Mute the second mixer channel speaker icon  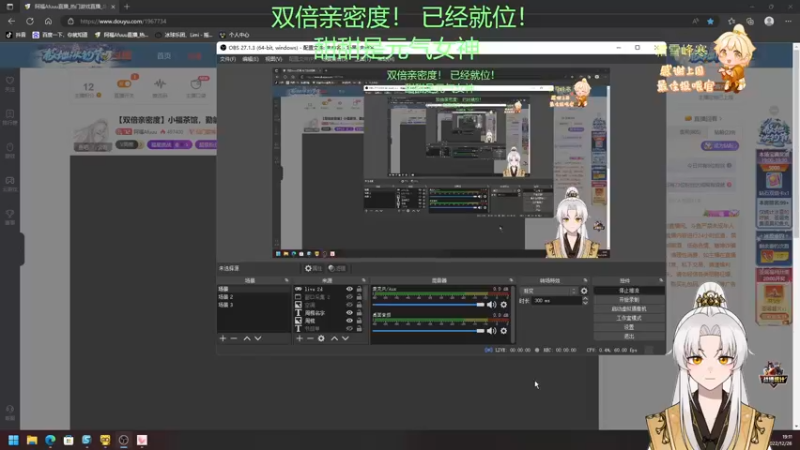tap(491, 331)
